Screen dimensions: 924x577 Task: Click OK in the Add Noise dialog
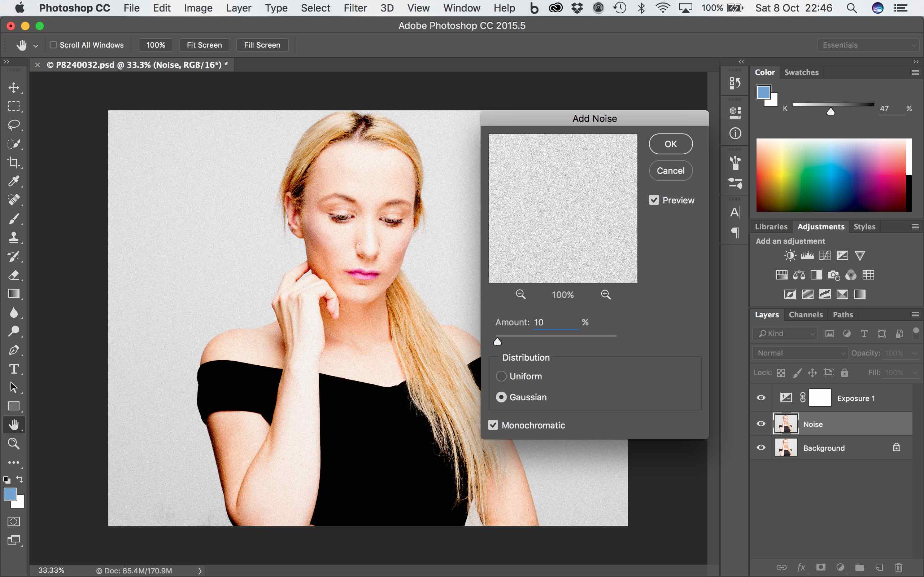(x=671, y=144)
